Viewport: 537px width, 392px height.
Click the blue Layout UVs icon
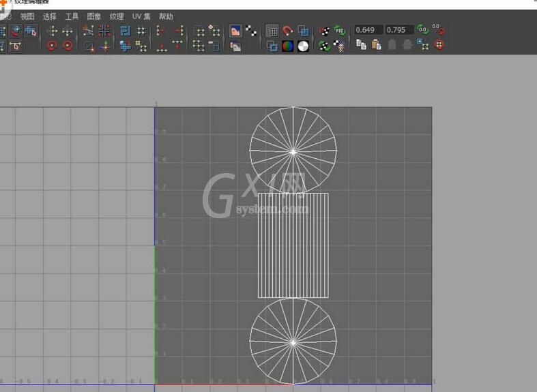[x=126, y=31]
